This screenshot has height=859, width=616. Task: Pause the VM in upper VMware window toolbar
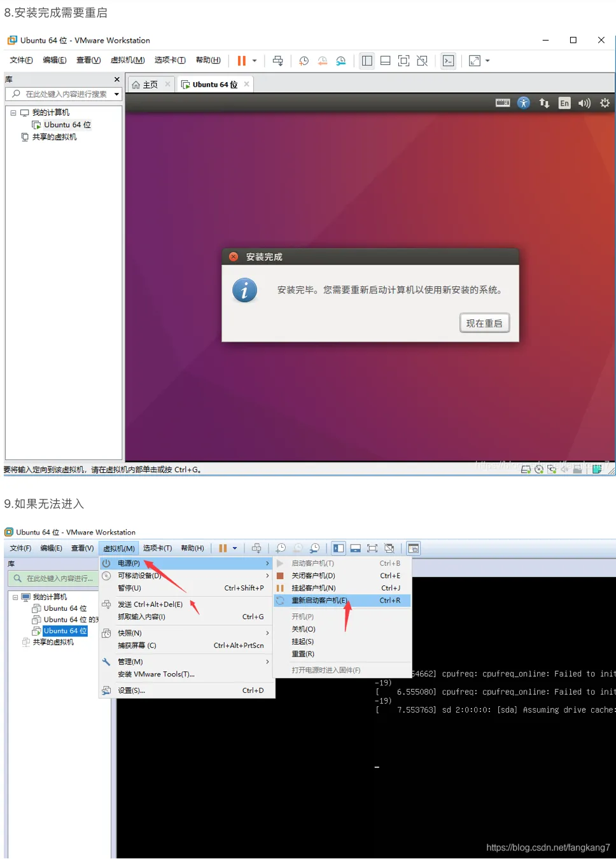pyautogui.click(x=242, y=60)
